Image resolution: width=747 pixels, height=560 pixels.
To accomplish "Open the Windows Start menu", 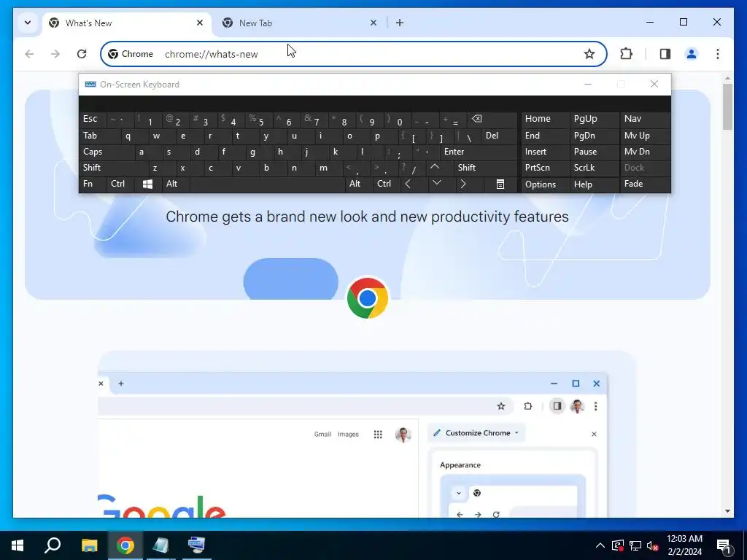I will tap(18, 545).
